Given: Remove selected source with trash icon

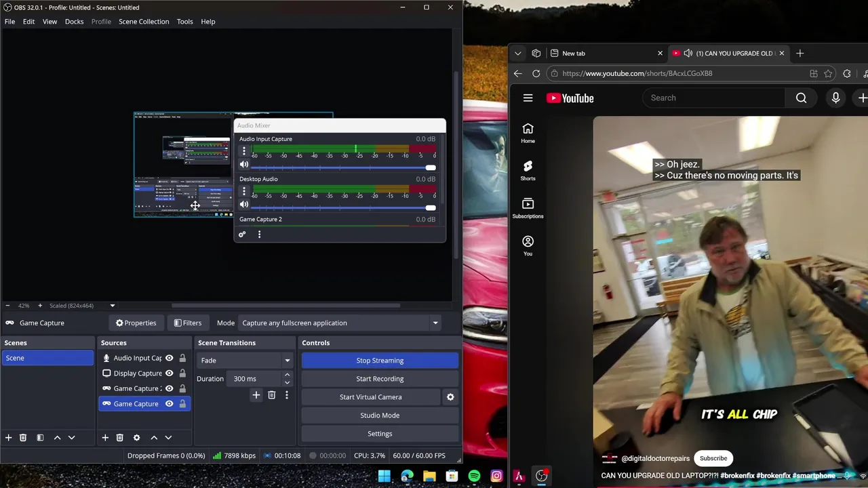Looking at the screenshot, I should 119,438.
